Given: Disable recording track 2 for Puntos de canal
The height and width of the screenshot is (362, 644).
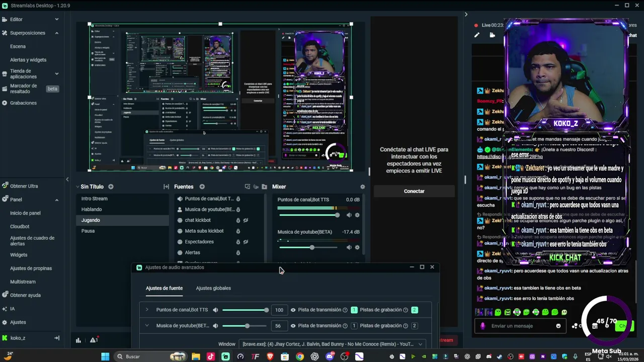Looking at the screenshot, I should tap(415, 310).
